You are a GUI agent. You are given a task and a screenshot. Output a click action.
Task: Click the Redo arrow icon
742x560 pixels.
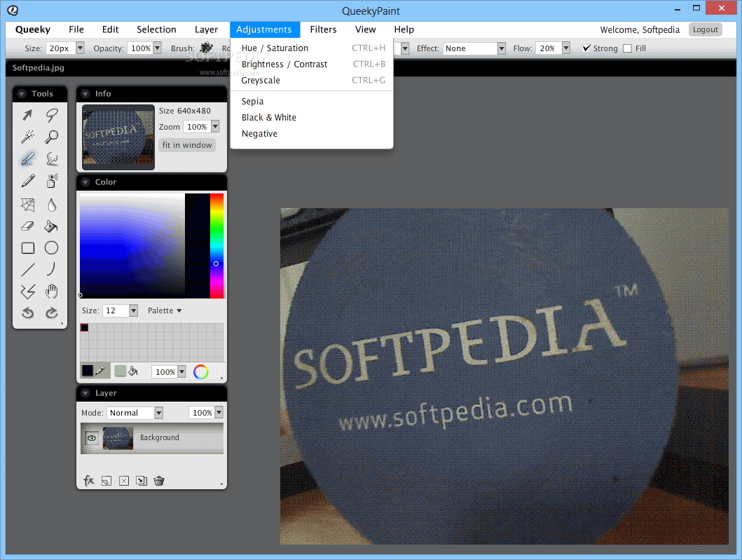pyautogui.click(x=52, y=313)
